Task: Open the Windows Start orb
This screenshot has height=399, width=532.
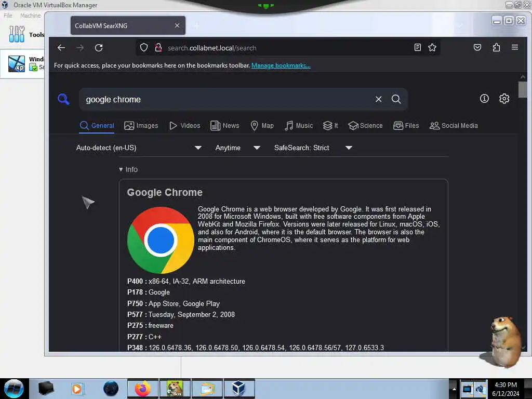Action: click(14, 389)
